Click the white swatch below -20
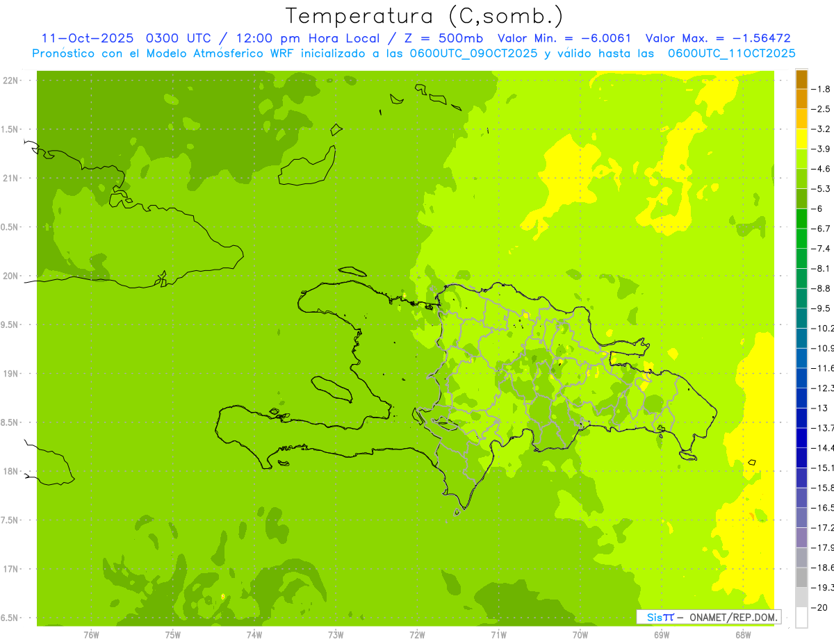The width and height of the screenshot is (834, 644). coord(801,618)
